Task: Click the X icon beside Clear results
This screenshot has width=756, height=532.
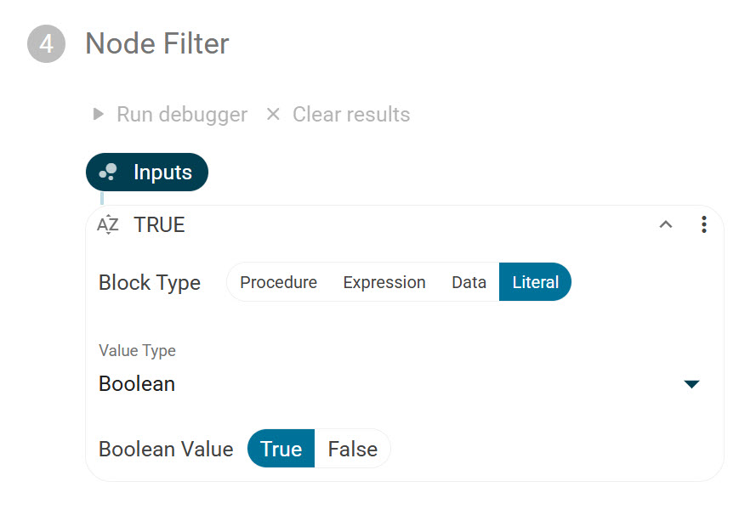Action: [x=273, y=114]
